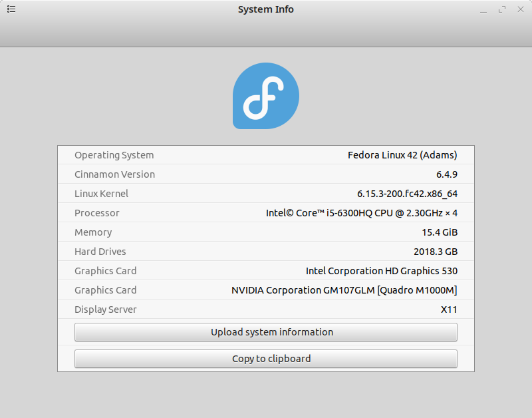Select Cinnamon version value 6.4.9
This screenshot has width=532, height=418.
[x=447, y=174]
